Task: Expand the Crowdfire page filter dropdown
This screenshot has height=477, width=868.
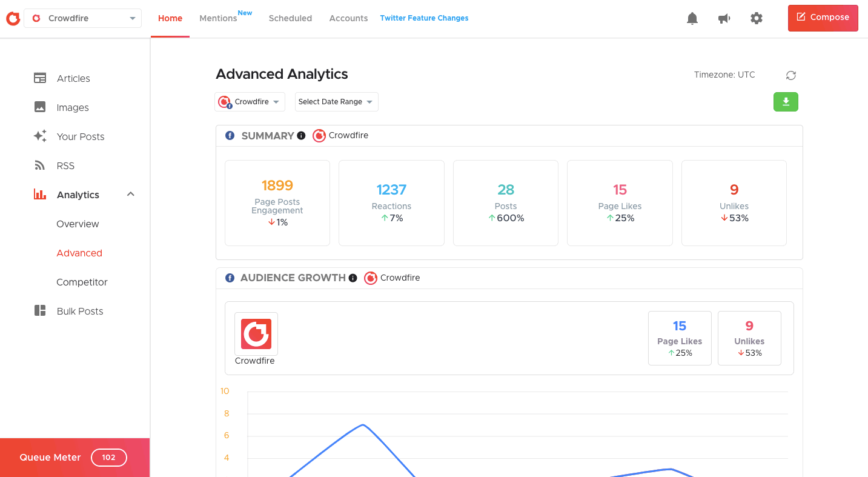Action: click(250, 102)
